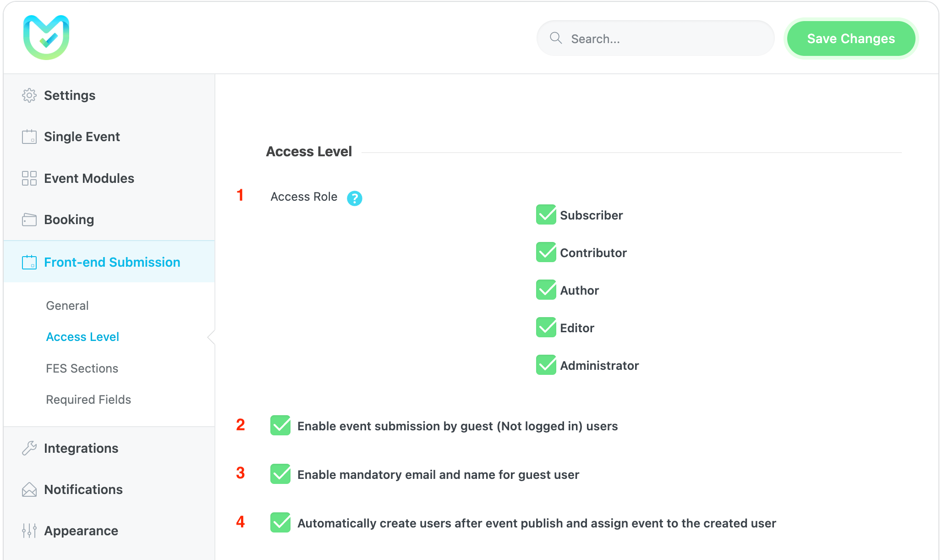Viewport: 943px width, 560px height.
Task: Click the Notifications envelope icon
Action: tap(29, 489)
